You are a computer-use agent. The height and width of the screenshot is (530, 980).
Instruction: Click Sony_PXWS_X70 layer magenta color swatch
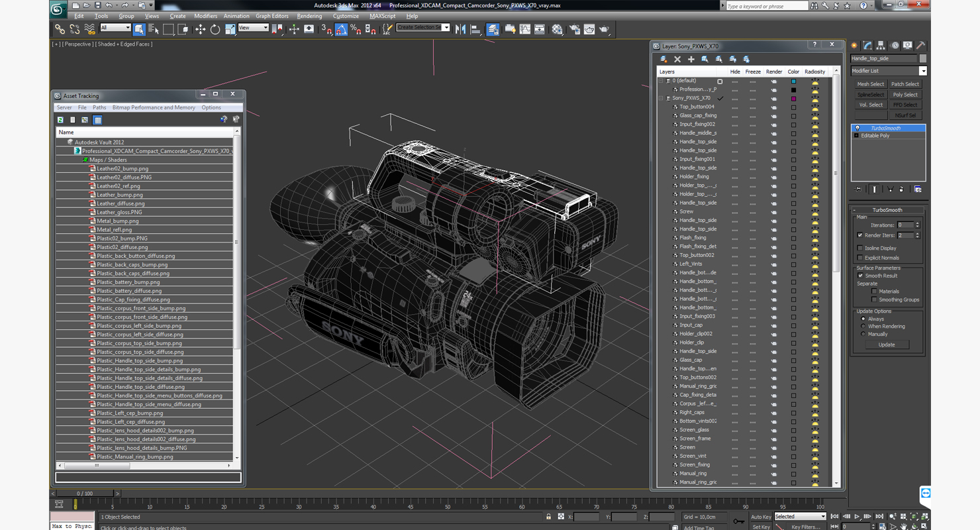(793, 98)
